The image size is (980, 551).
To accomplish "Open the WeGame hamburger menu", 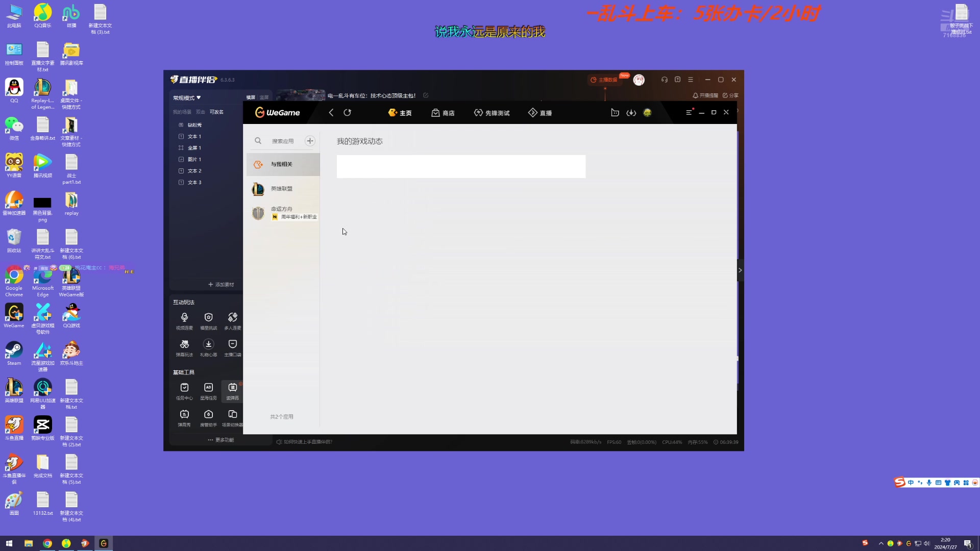I will pyautogui.click(x=689, y=112).
